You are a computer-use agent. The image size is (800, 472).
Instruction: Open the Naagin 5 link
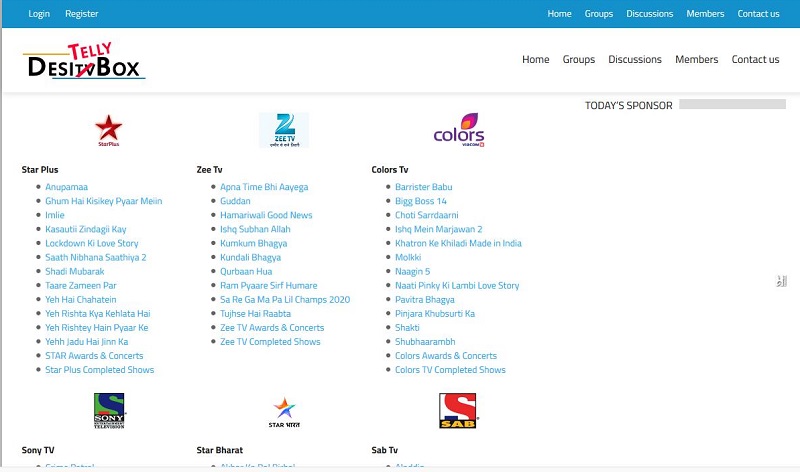point(412,271)
